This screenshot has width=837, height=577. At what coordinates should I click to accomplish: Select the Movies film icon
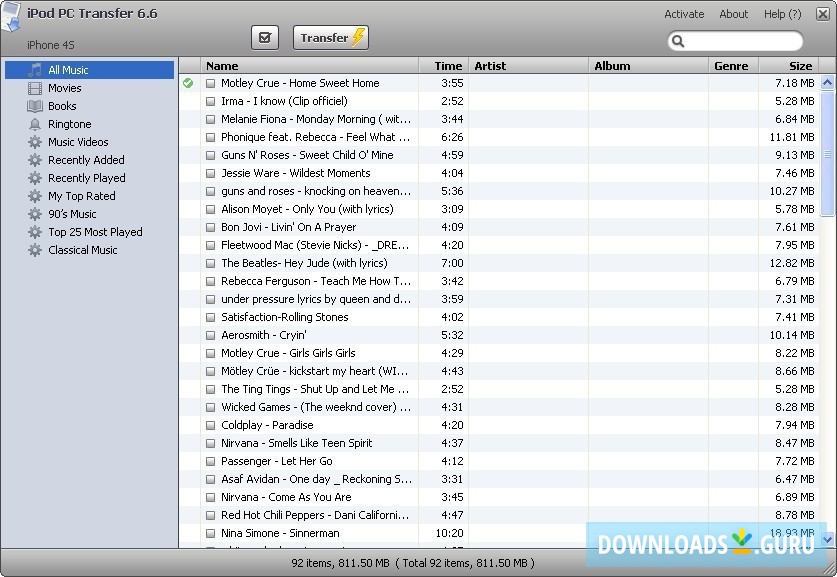tap(35, 88)
